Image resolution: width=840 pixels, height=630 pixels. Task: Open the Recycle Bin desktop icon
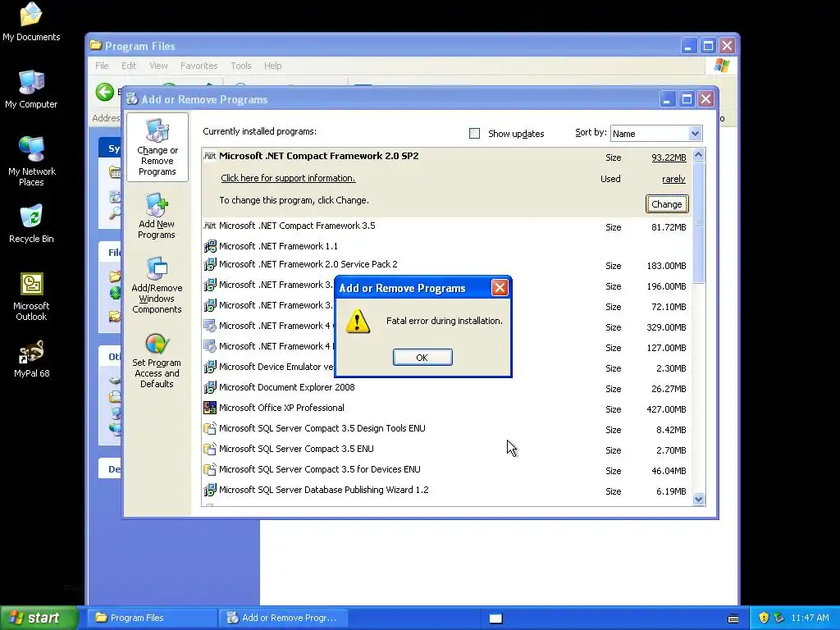coord(31,224)
